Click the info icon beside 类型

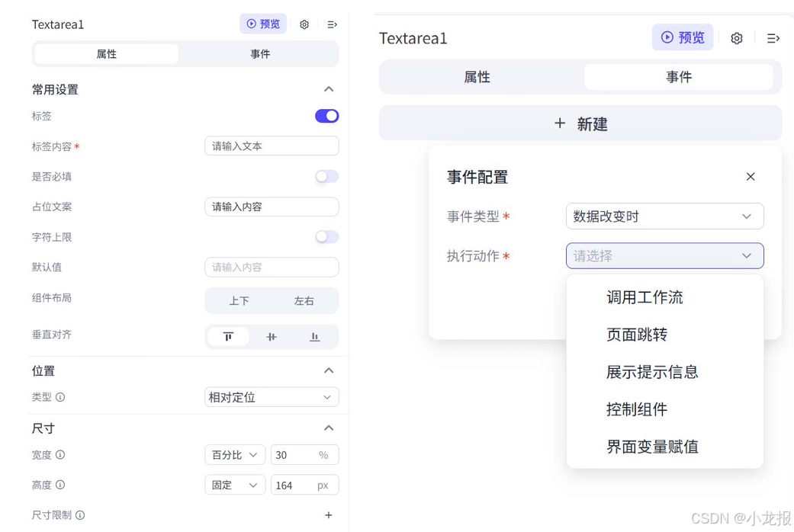click(59, 397)
